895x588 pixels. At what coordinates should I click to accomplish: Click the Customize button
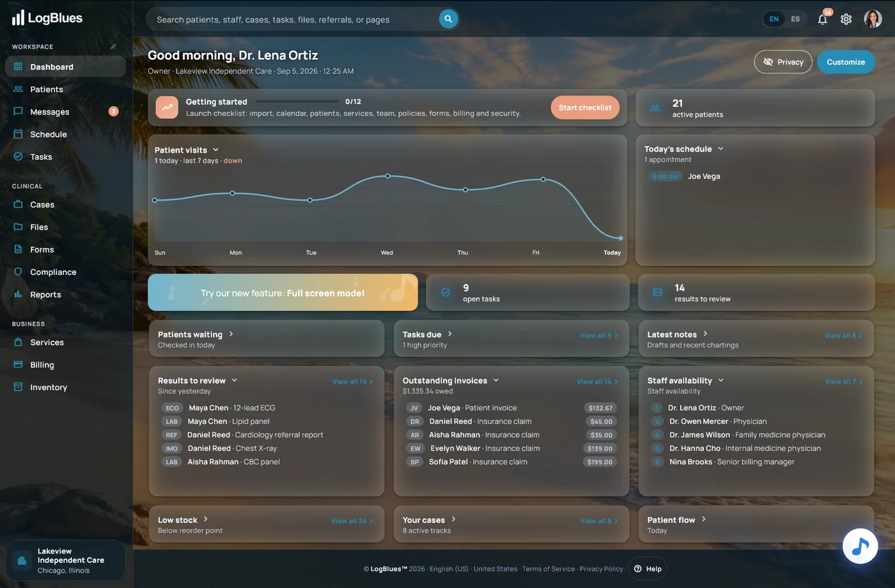coord(846,62)
